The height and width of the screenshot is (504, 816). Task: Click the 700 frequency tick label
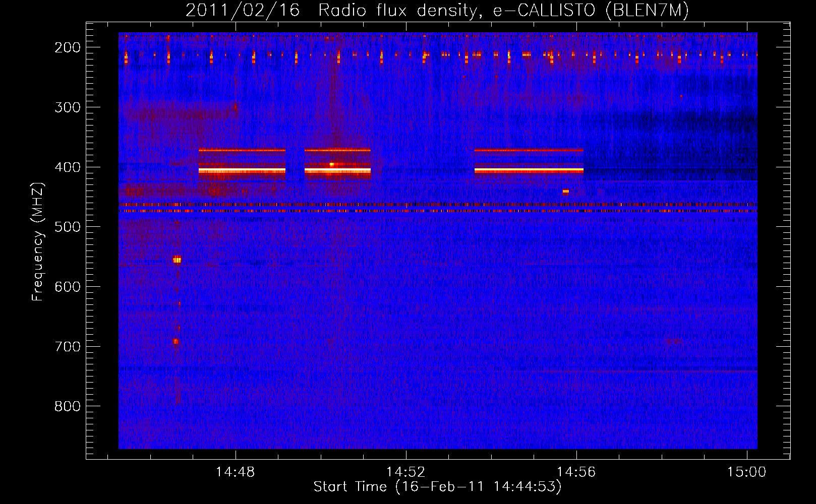[68, 347]
